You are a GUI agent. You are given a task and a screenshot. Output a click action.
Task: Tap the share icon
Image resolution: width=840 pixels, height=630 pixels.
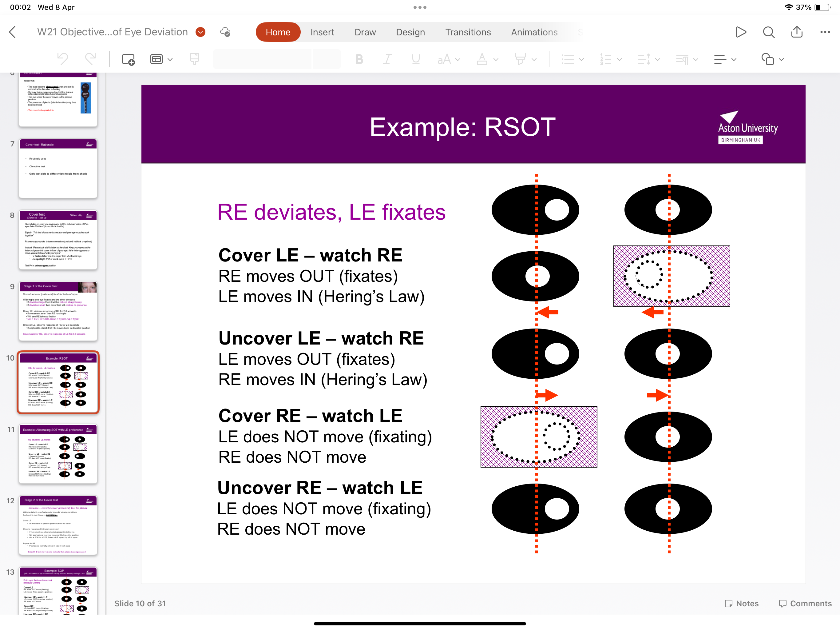tap(797, 32)
